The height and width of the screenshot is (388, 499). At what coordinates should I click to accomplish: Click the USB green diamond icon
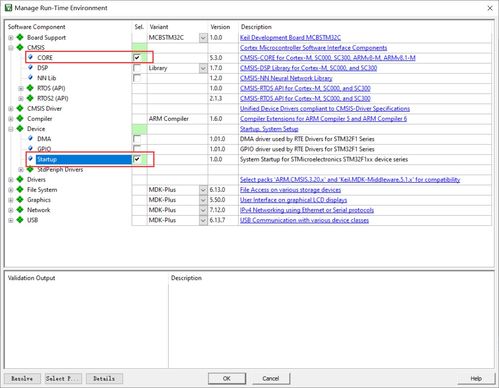[20, 220]
